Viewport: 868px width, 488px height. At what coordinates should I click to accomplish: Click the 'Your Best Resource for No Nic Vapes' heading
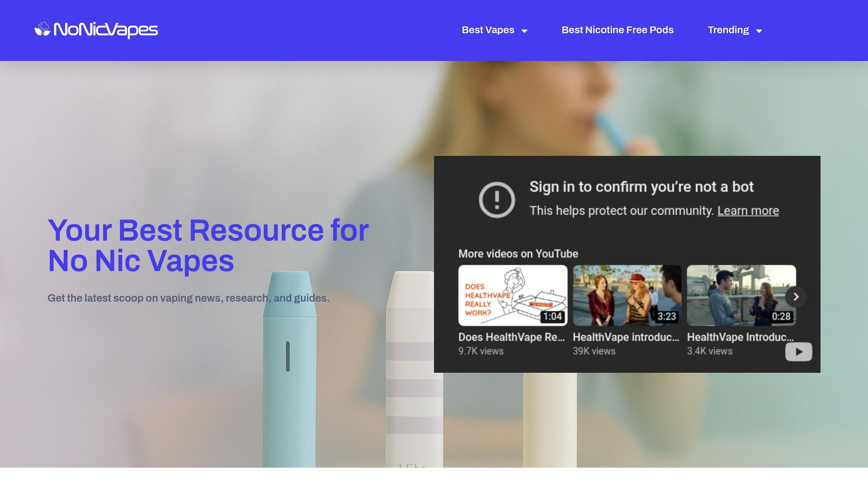click(x=208, y=245)
